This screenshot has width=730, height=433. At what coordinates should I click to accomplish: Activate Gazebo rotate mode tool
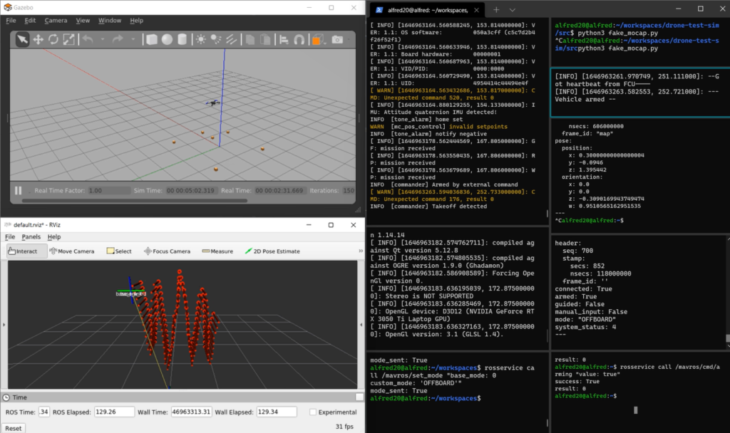52,39
